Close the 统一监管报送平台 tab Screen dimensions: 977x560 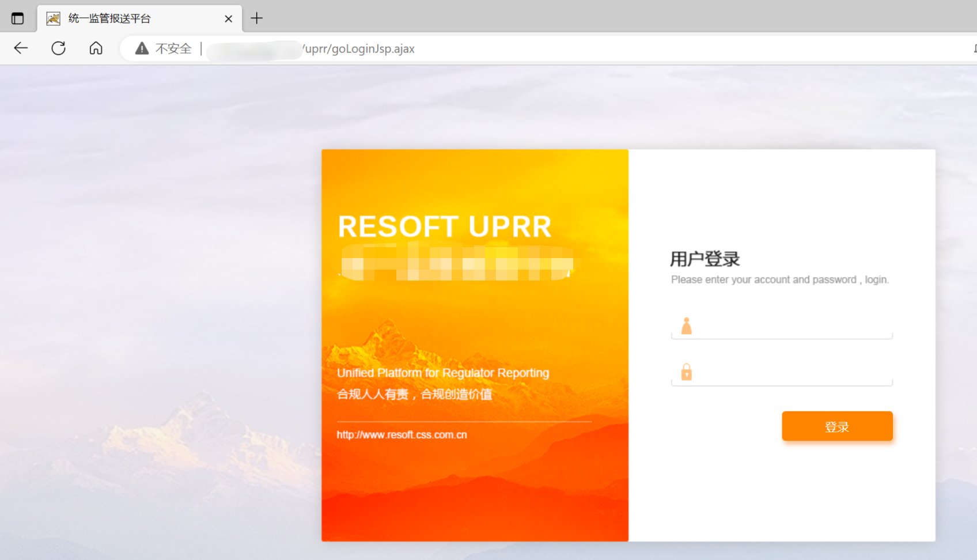coord(228,19)
